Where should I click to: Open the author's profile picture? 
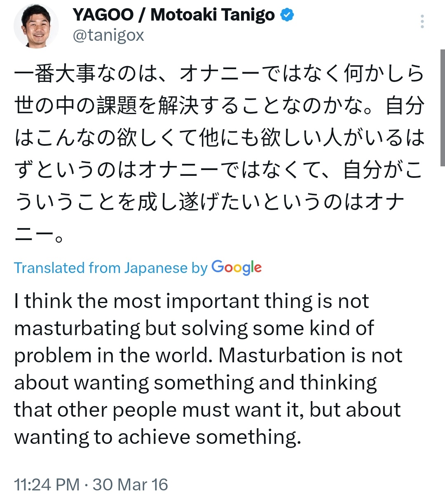[36, 26]
